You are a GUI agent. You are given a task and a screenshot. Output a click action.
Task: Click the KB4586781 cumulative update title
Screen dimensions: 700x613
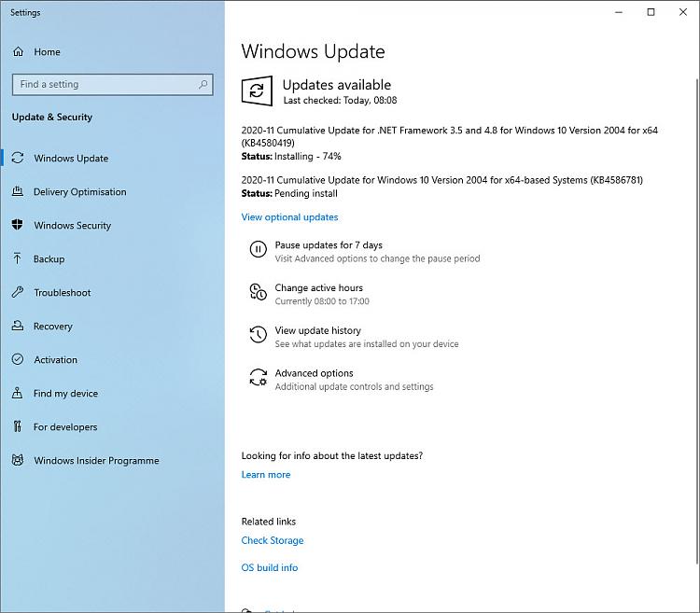coord(442,180)
